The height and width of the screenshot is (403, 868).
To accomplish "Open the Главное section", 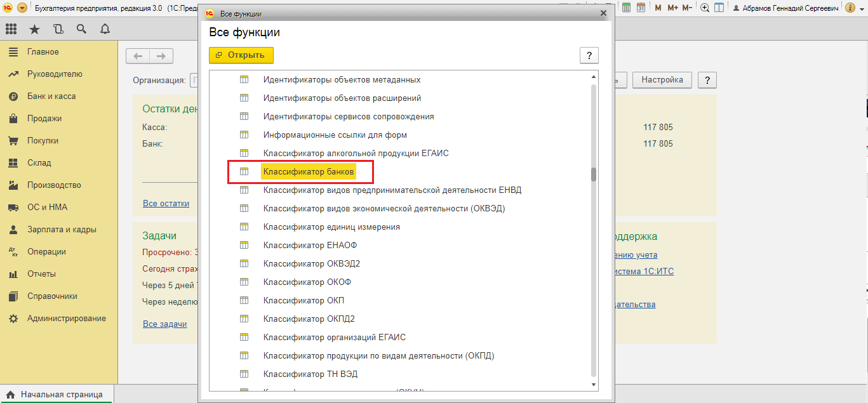I will point(43,52).
